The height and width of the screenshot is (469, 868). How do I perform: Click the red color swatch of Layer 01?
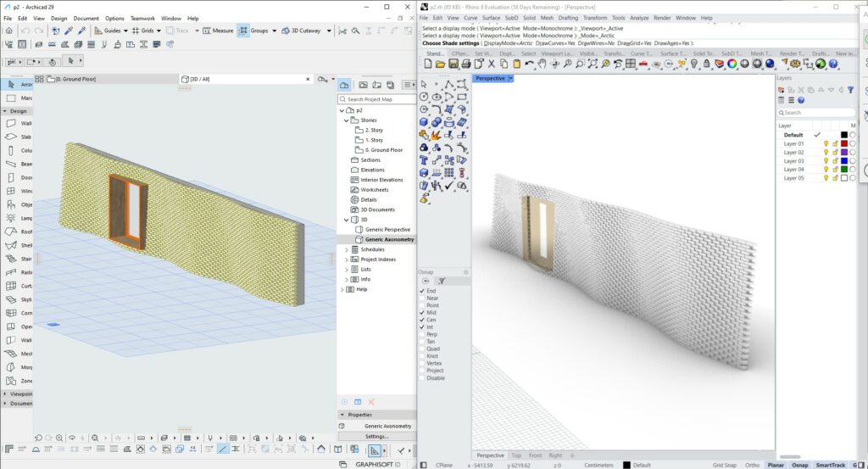844,144
